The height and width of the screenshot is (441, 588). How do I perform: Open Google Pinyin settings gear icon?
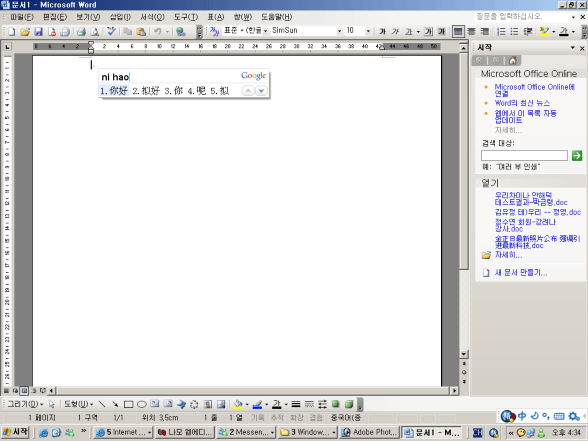pyautogui.click(x=574, y=416)
